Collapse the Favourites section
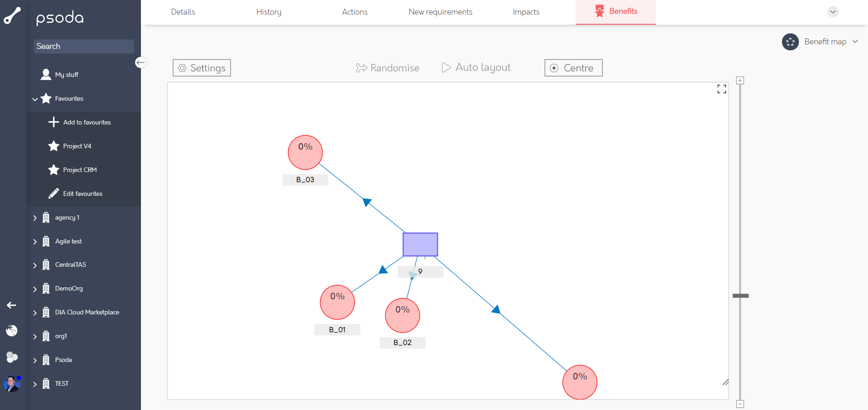This screenshot has height=410, width=868. click(35, 99)
